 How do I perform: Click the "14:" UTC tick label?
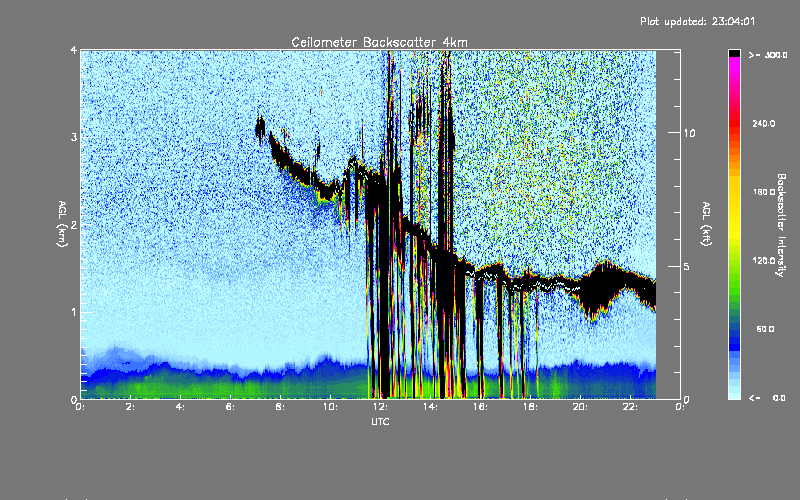[430, 407]
